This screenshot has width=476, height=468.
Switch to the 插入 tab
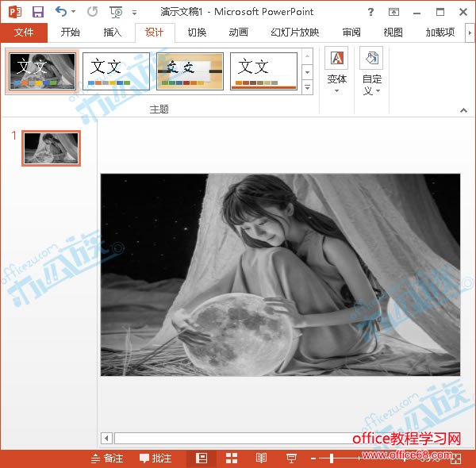113,33
